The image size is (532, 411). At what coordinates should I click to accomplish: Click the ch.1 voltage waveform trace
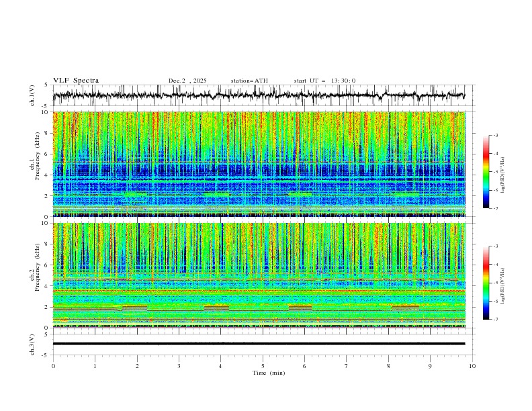tap(259, 95)
